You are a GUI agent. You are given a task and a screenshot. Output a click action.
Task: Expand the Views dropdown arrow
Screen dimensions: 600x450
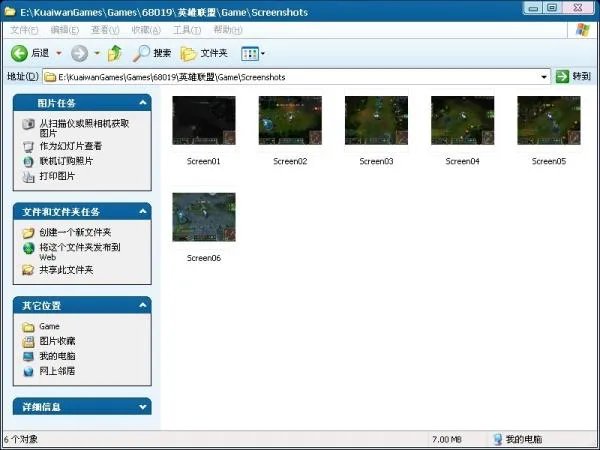tap(263, 54)
